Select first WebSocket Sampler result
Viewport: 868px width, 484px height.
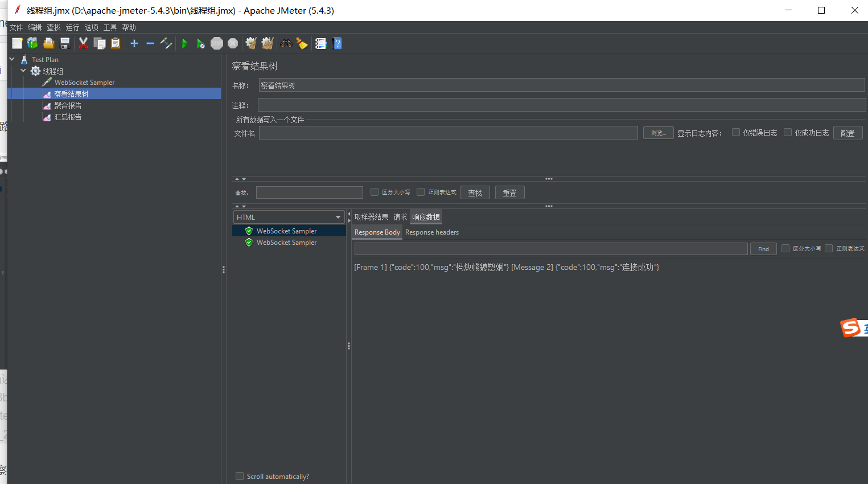pyautogui.click(x=286, y=231)
